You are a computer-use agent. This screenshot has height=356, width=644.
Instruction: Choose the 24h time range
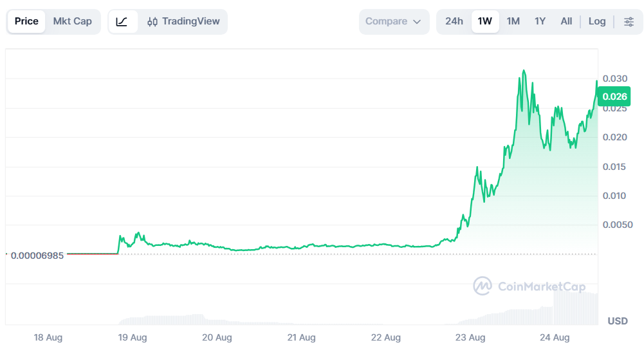point(454,21)
